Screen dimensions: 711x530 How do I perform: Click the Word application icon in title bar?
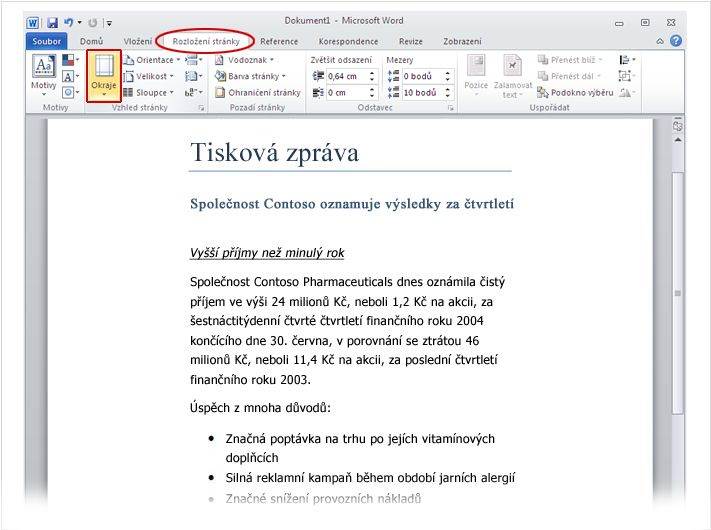click(33, 22)
